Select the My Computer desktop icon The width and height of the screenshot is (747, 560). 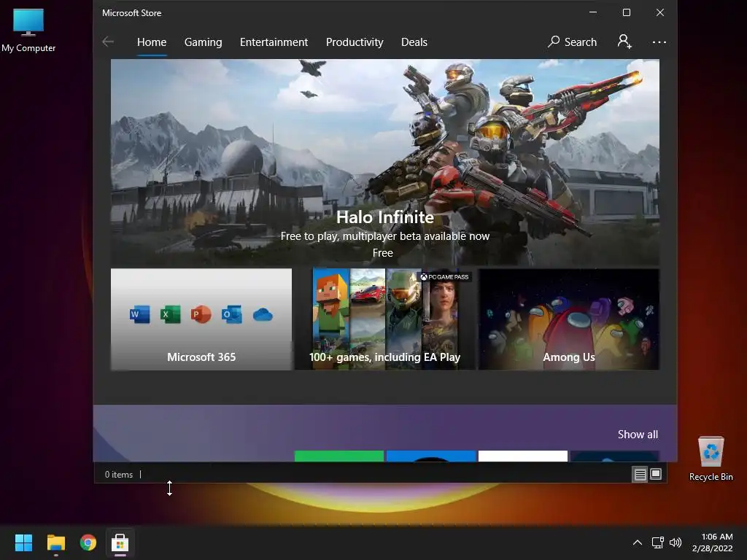click(x=28, y=30)
